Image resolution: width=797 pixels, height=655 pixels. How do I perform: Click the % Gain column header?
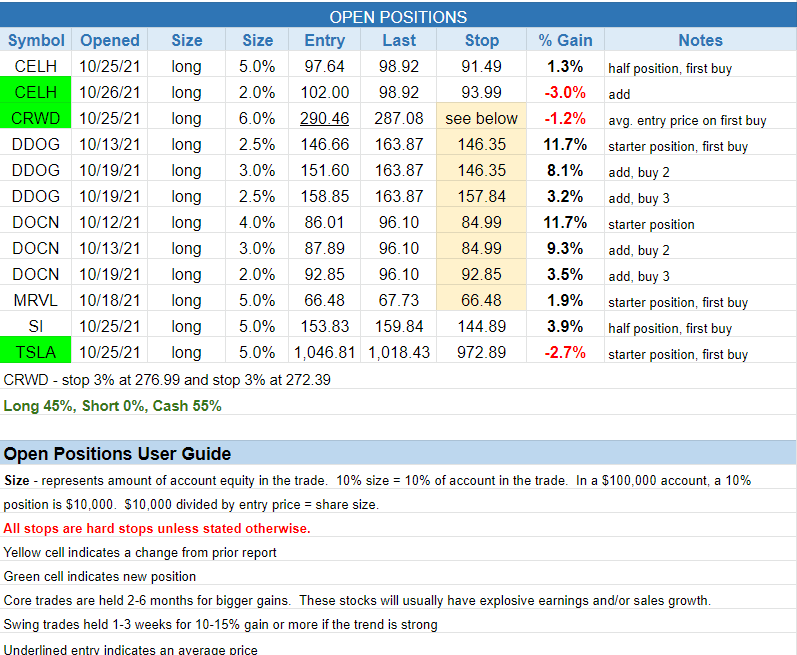pos(565,40)
